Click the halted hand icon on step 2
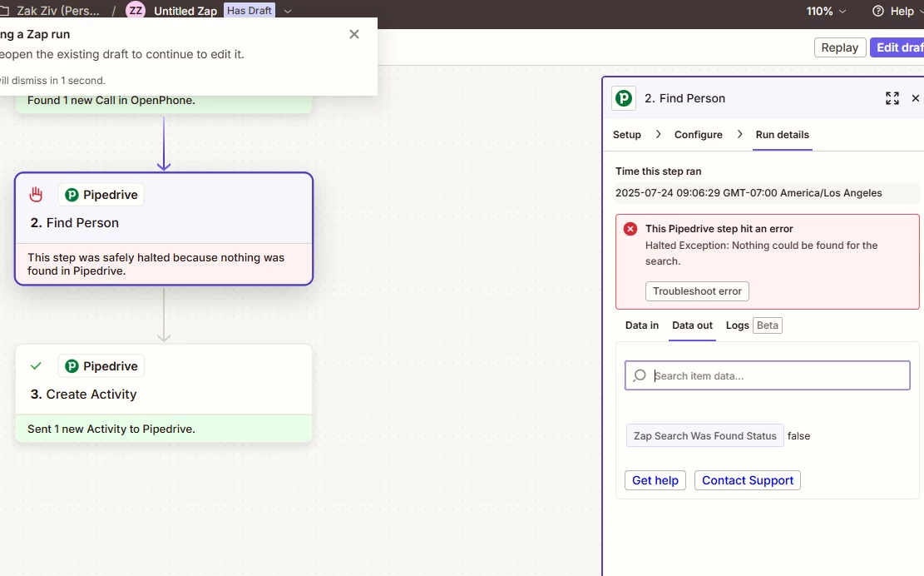924x576 pixels. point(36,195)
